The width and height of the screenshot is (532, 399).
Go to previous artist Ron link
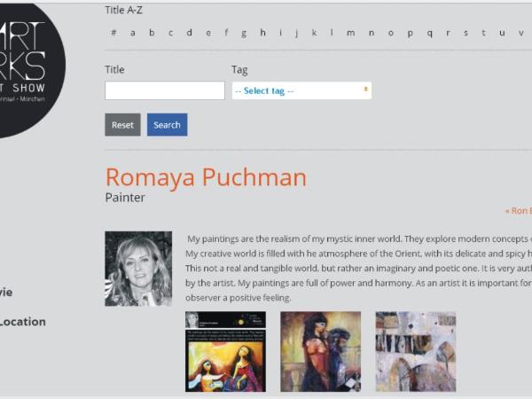click(519, 211)
